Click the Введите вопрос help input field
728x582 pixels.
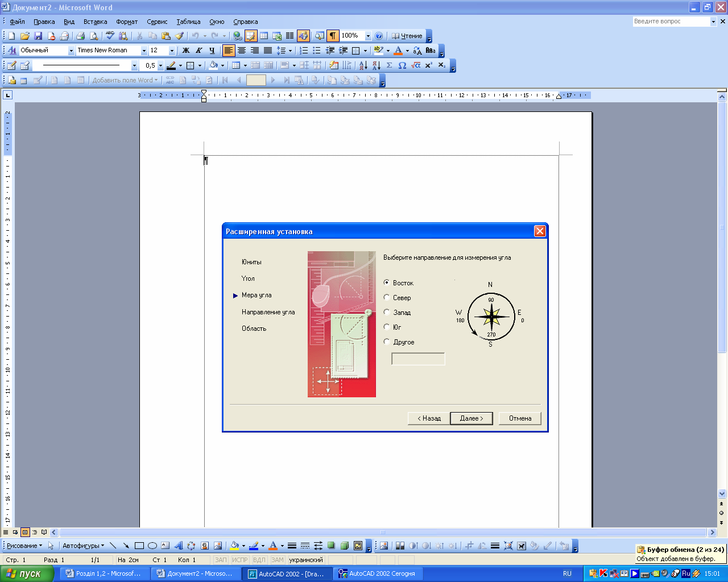coord(671,21)
